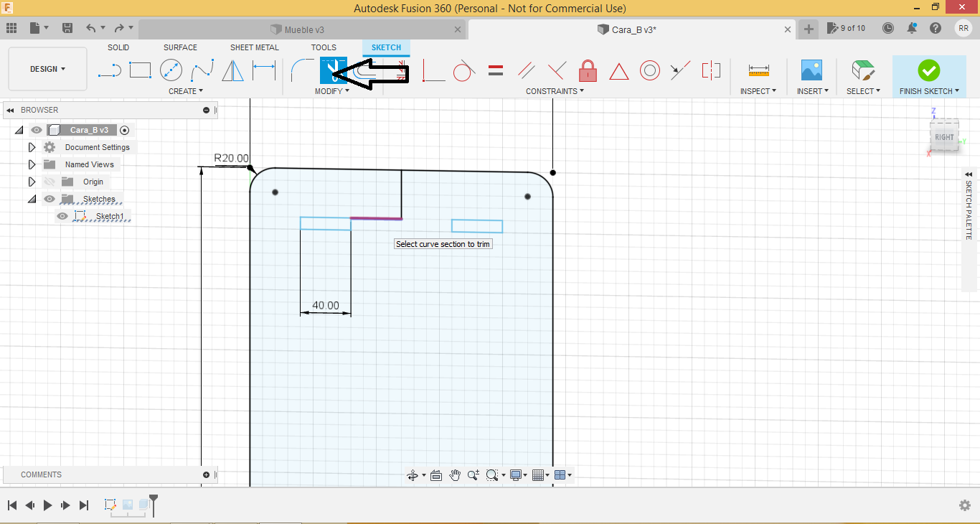Apply the Symmetry constraint
Image resolution: width=980 pixels, height=524 pixels.
(x=711, y=70)
